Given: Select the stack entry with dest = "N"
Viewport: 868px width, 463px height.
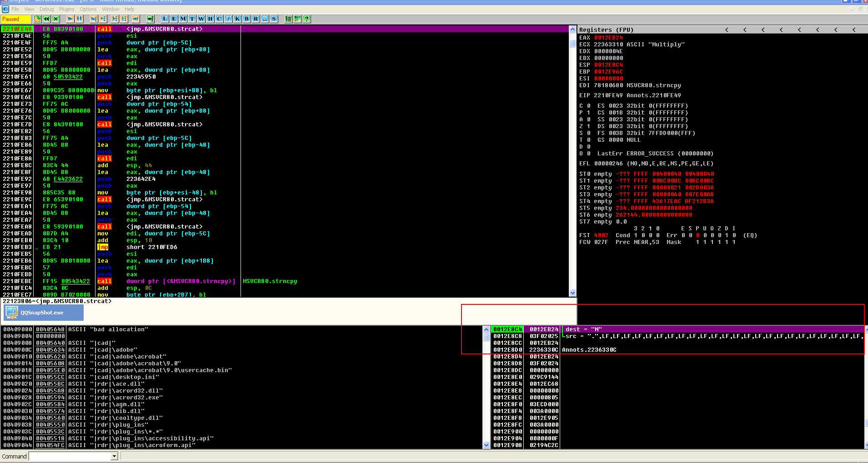Looking at the screenshot, I should (677, 329).
